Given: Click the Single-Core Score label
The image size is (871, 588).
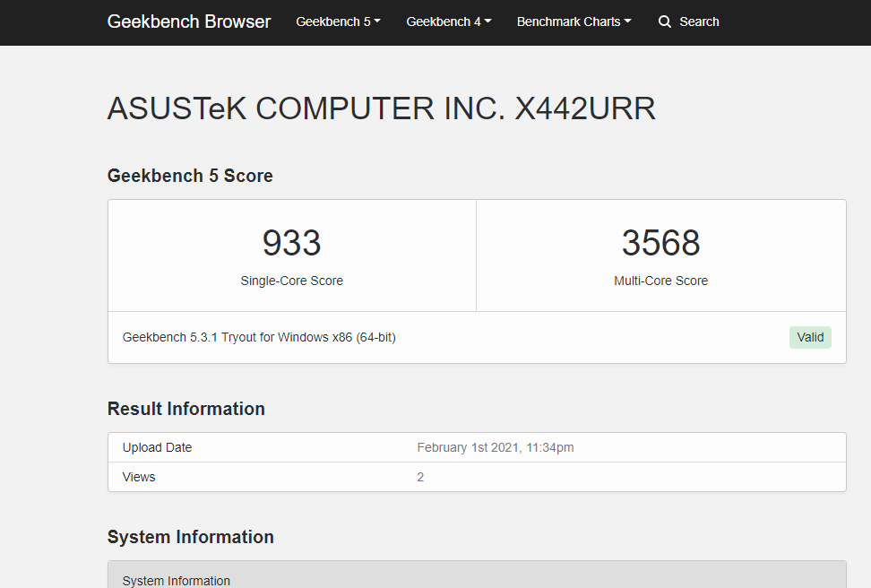Looking at the screenshot, I should pyautogui.click(x=291, y=281).
